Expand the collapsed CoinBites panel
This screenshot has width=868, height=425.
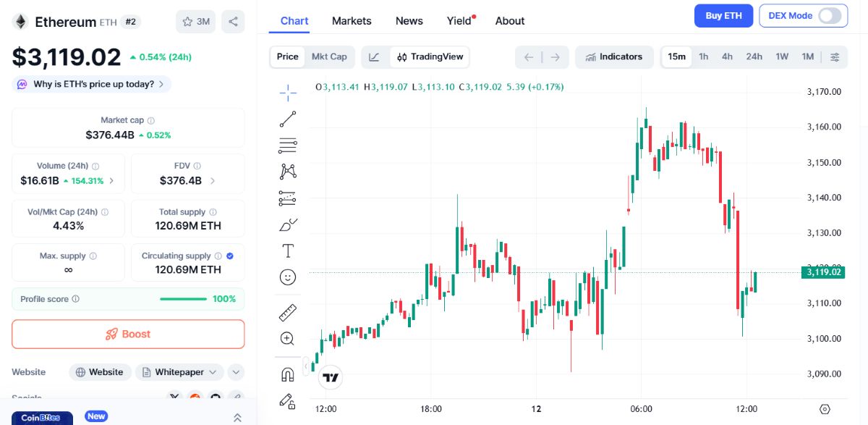(237, 416)
